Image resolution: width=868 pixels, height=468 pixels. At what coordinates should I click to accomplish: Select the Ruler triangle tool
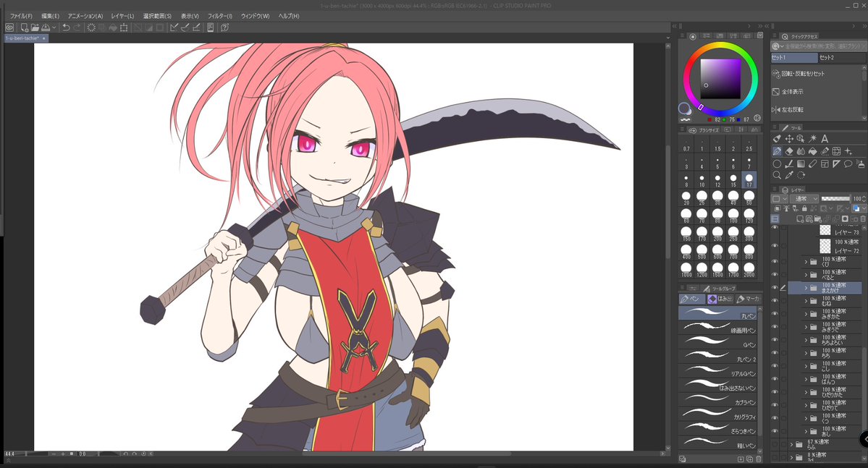836,163
